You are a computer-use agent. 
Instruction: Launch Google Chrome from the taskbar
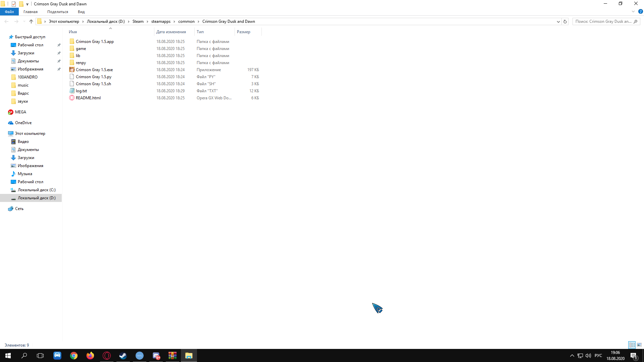click(x=74, y=356)
